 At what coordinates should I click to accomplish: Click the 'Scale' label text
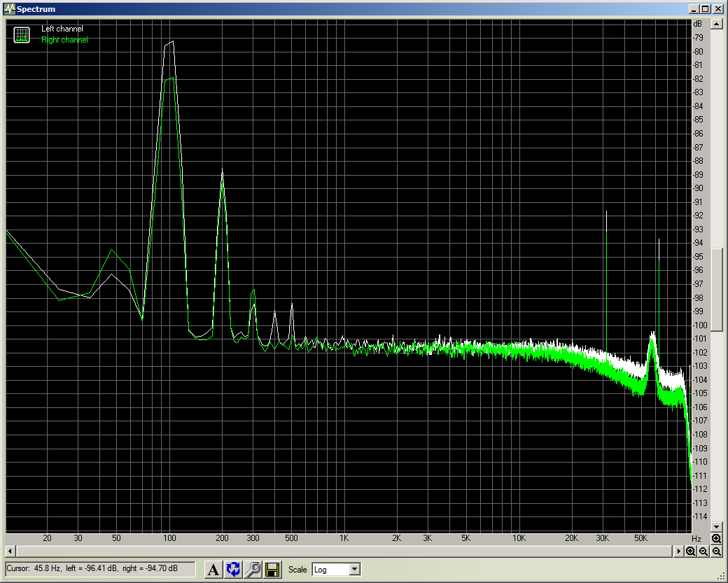pos(297,570)
